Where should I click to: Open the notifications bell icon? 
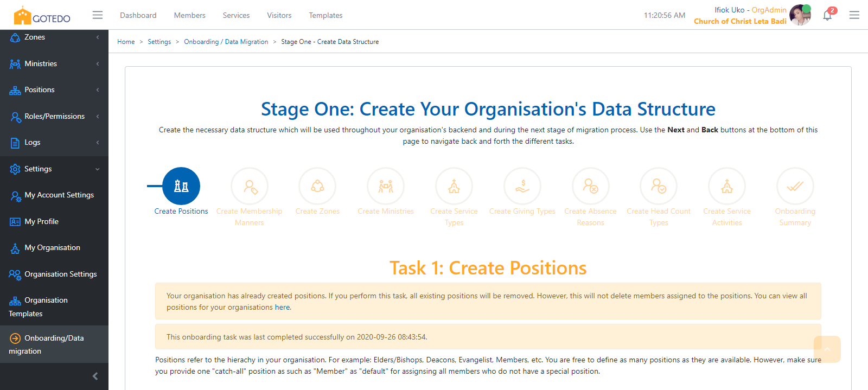tap(827, 15)
